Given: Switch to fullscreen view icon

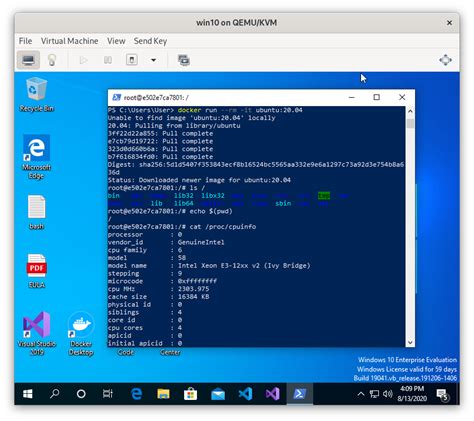Looking at the screenshot, I should pos(445,60).
